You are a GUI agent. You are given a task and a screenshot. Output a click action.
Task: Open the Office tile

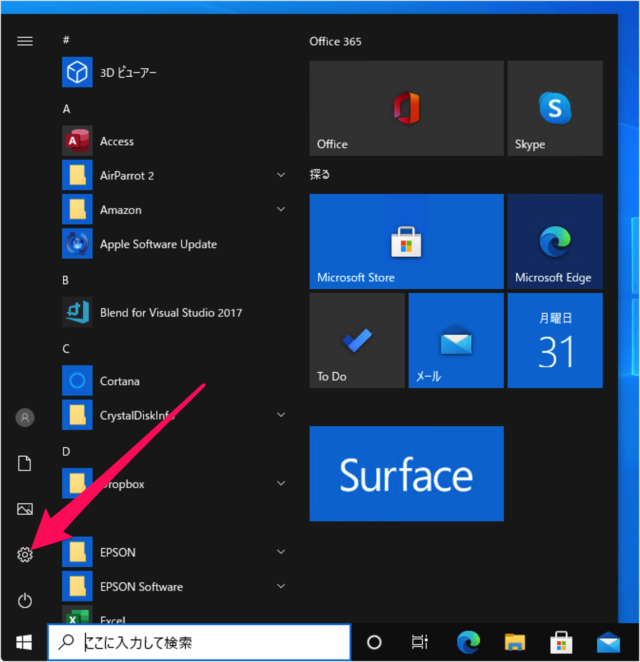click(406, 108)
